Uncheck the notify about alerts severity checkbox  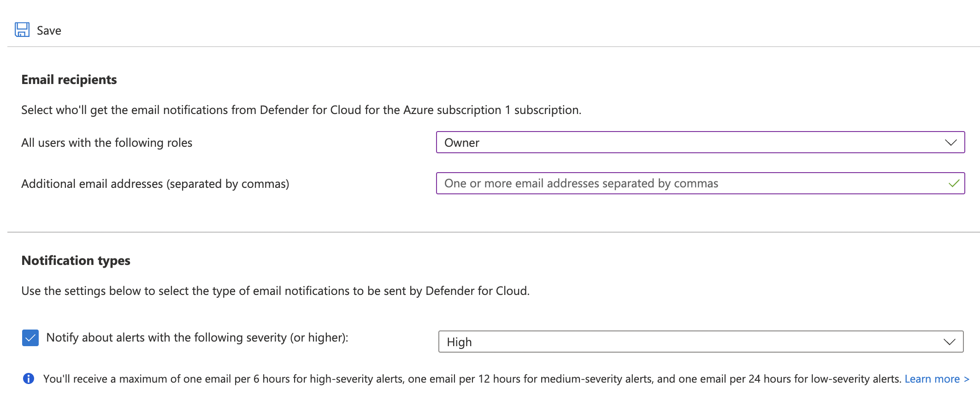click(30, 338)
